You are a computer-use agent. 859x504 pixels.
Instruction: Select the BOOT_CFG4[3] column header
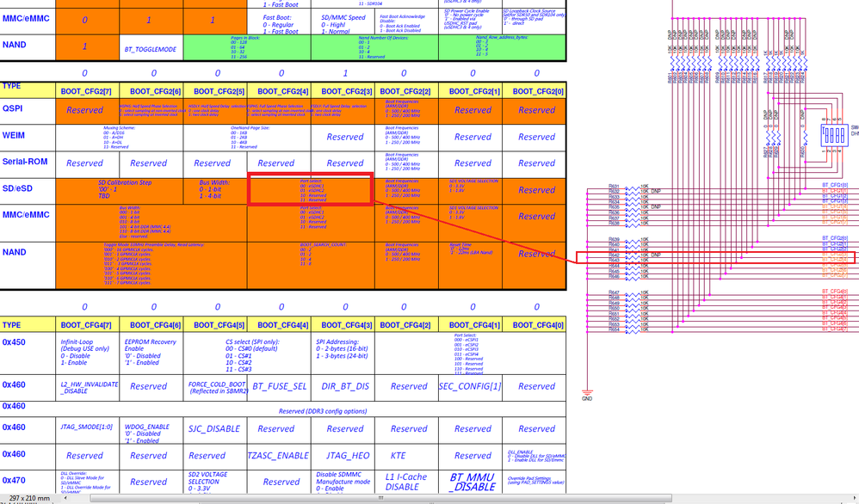(343, 325)
